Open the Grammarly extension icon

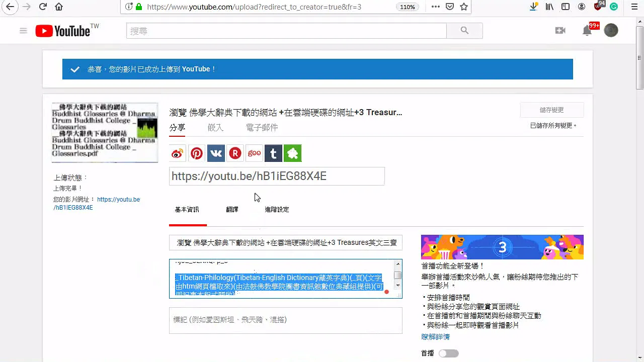pos(614,7)
